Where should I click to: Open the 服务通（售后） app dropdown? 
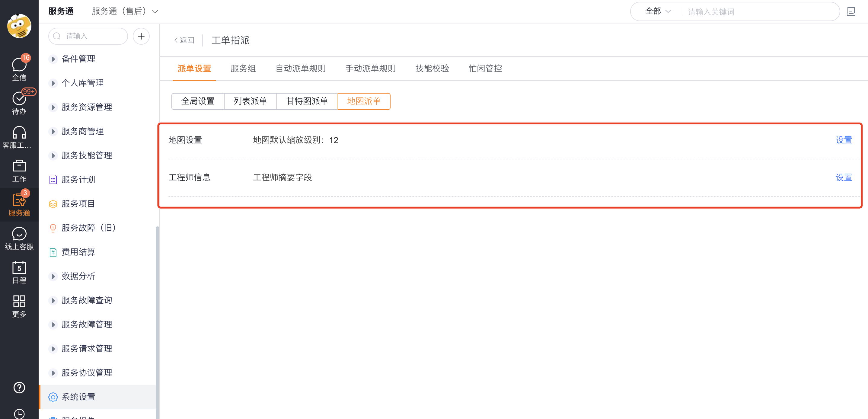(125, 11)
